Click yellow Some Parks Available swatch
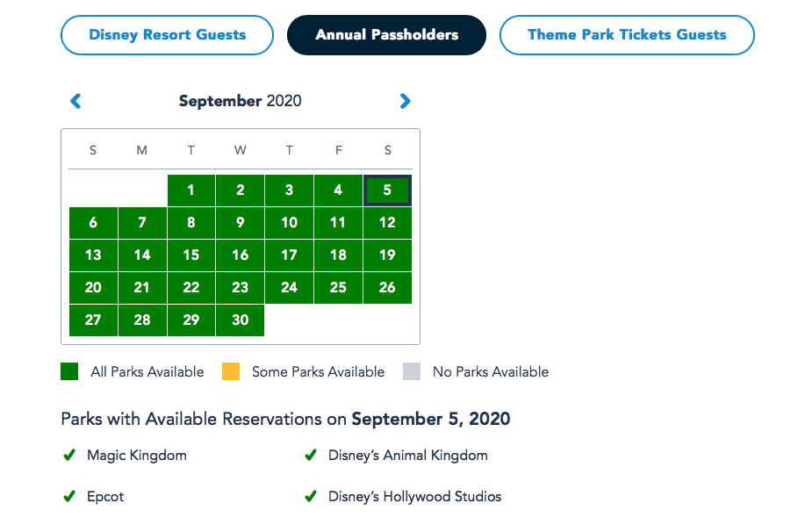The image size is (798, 532). (x=230, y=371)
